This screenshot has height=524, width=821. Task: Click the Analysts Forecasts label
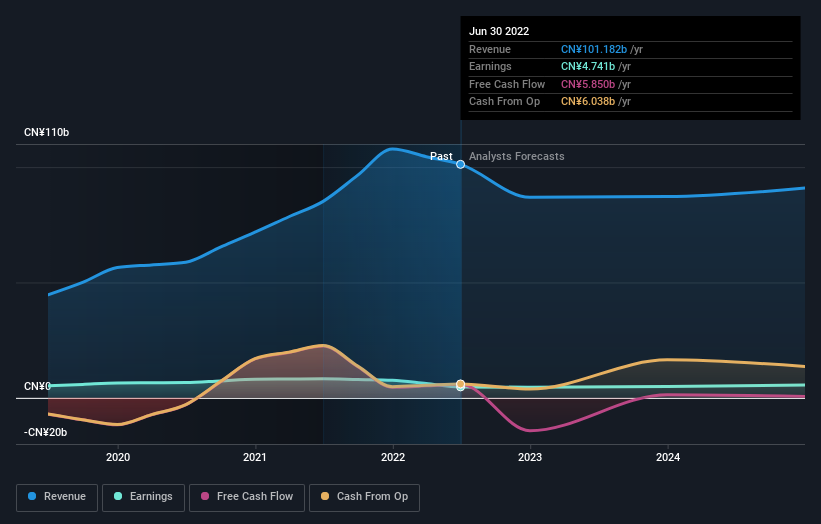[x=517, y=156]
